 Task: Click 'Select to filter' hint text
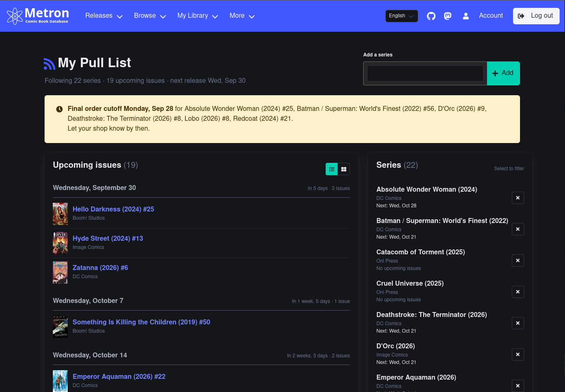(x=509, y=169)
